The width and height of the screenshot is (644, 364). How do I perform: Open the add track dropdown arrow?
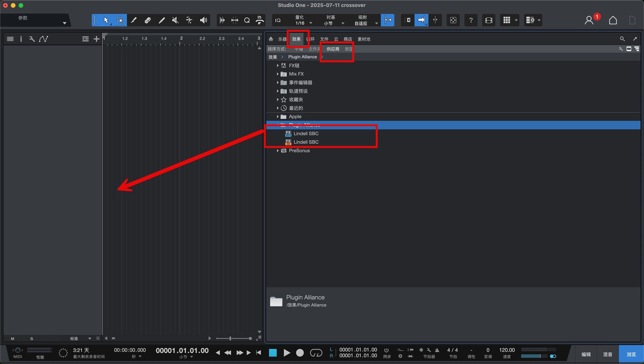(x=539, y=20)
